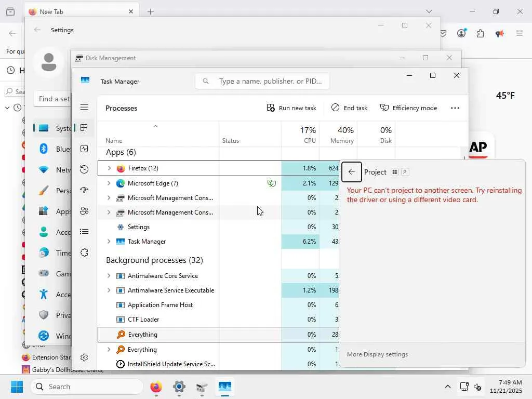Expand first Microsoft Management Console row
The height and width of the screenshot is (399, 532).
tap(109, 198)
